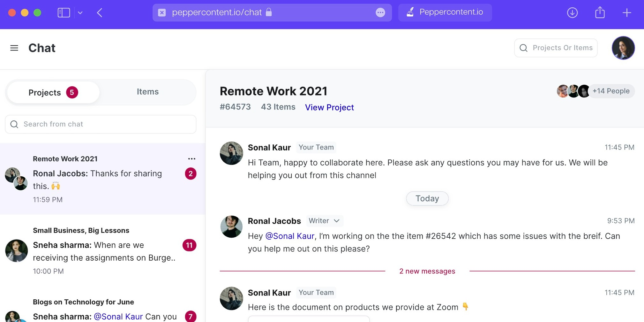This screenshot has height=322, width=644.
Task: Open the +14 People member list
Action: point(611,91)
